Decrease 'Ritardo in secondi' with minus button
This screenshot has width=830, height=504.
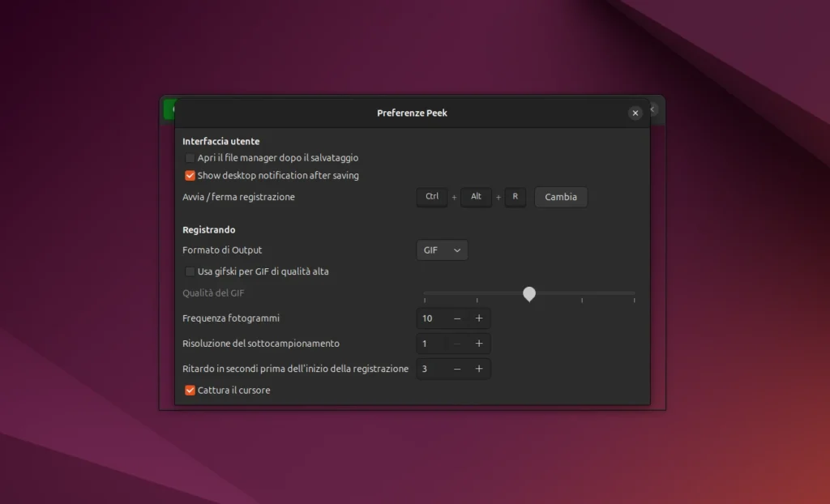pos(457,369)
